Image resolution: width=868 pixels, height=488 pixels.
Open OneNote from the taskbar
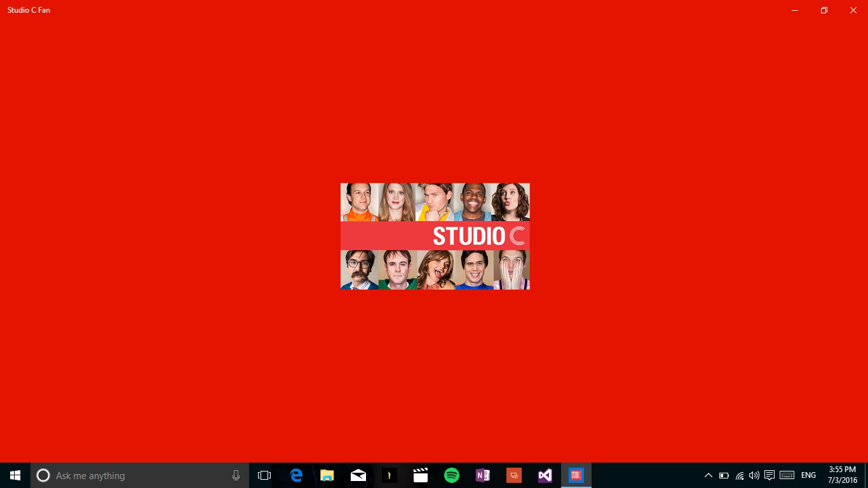[x=482, y=475]
